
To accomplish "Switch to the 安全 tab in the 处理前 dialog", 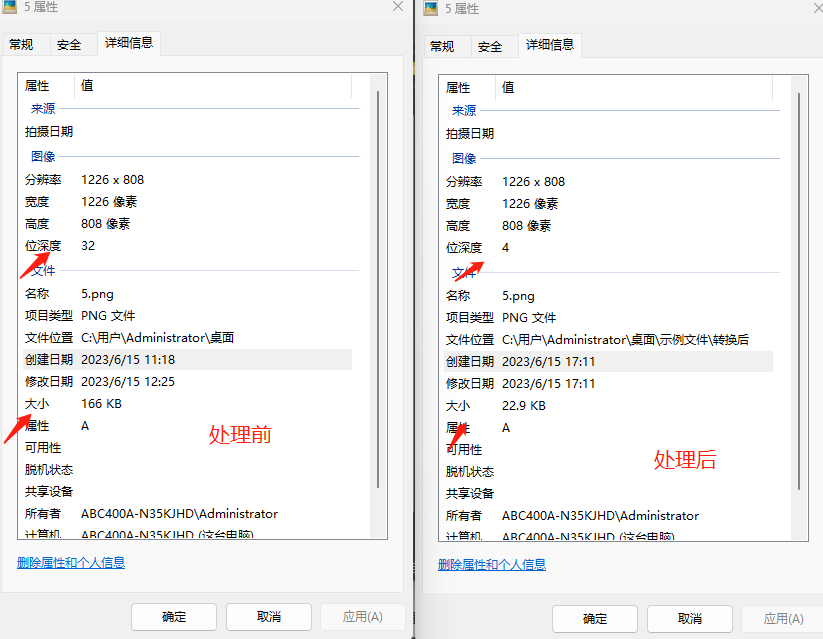I will 70,44.
